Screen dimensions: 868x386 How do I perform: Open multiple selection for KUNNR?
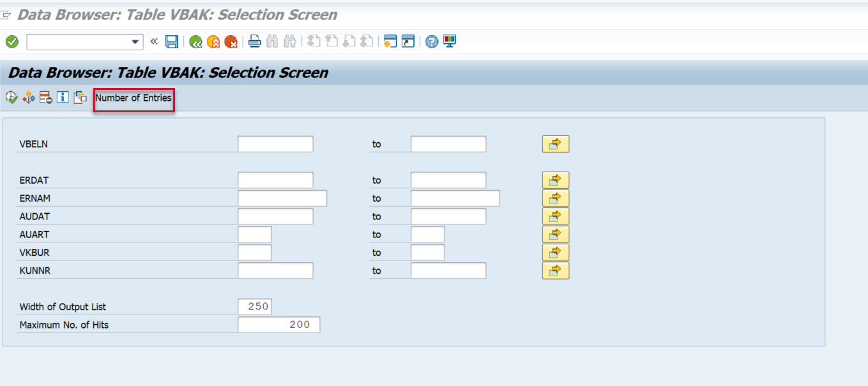[555, 271]
